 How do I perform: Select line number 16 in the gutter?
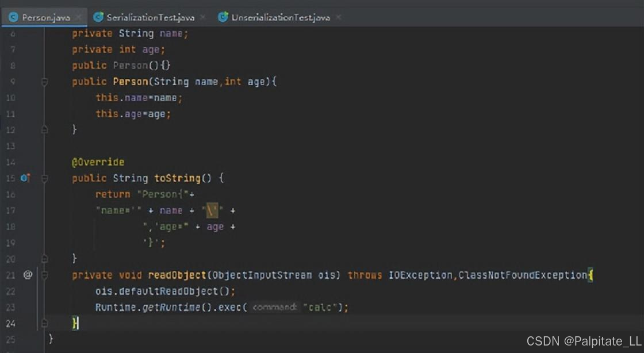tap(10, 194)
